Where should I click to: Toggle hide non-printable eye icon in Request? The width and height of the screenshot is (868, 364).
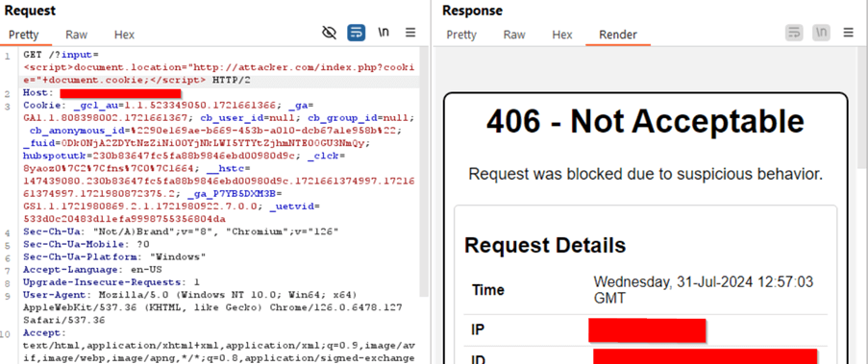330,34
